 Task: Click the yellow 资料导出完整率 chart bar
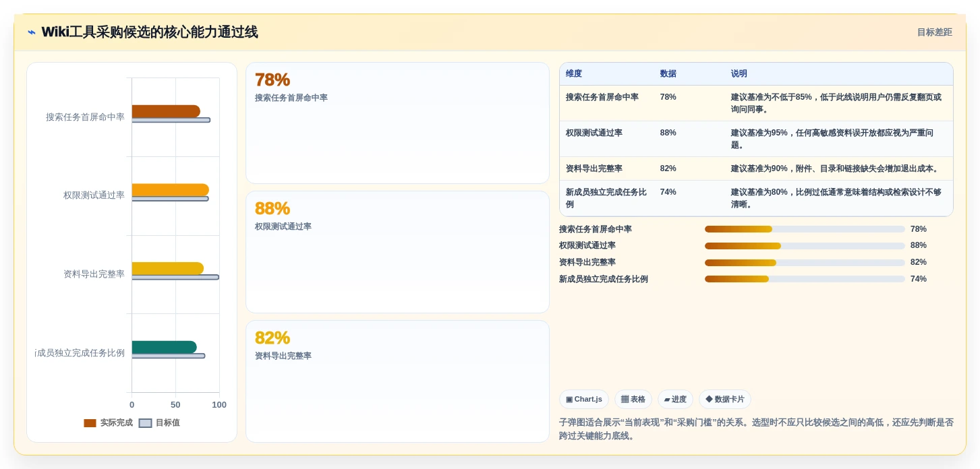coord(167,268)
